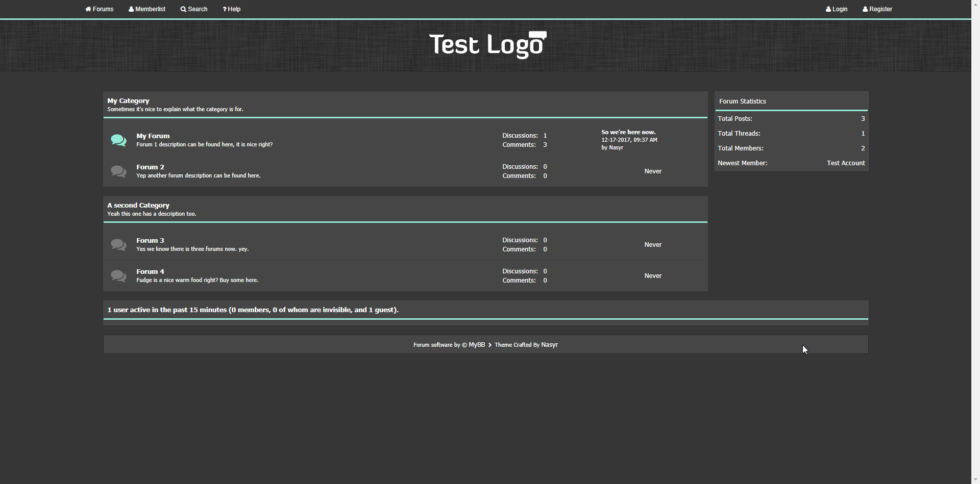Click the My Forum speech bubble icon
Image resolution: width=980 pixels, height=484 pixels.
coord(118,140)
